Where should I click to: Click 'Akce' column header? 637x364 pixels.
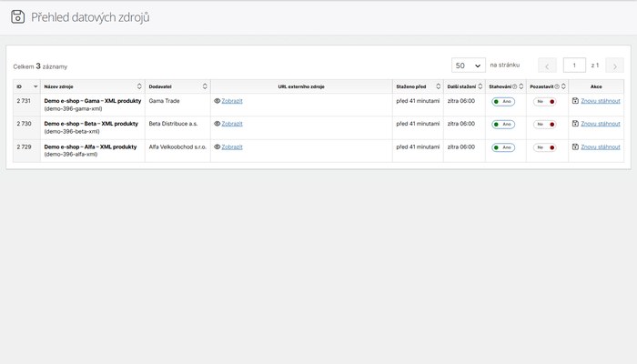click(x=596, y=86)
